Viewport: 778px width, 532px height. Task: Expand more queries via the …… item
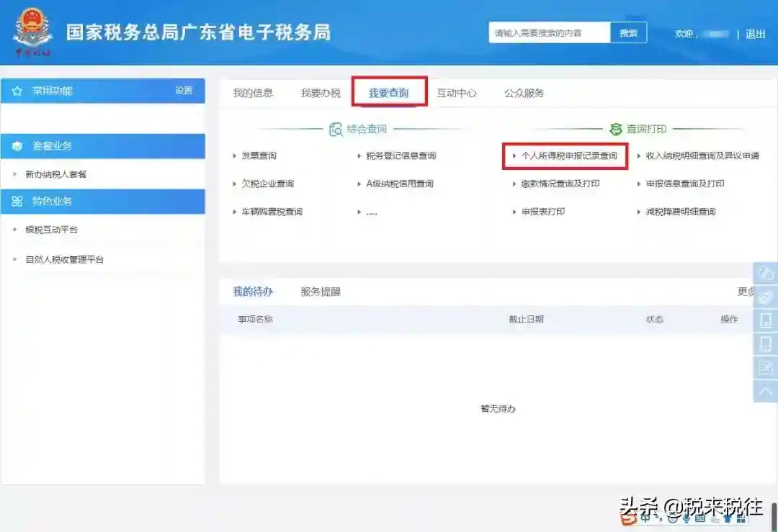point(371,212)
